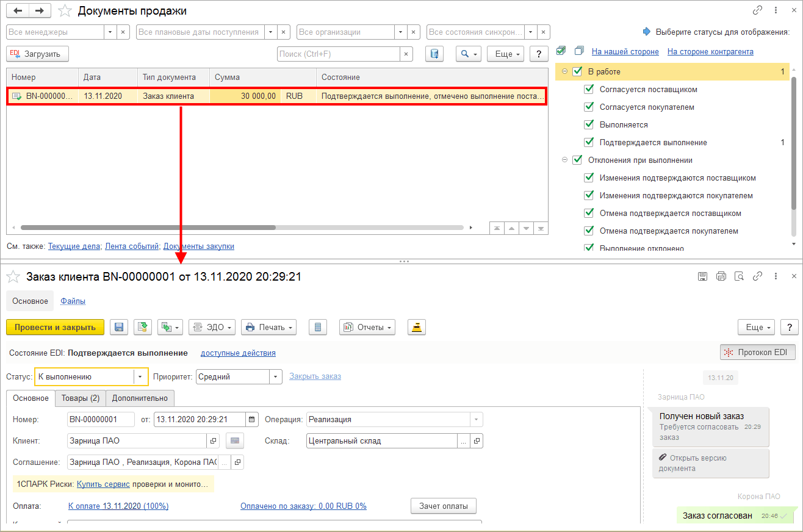
Task: Uncheck Изменения подтверждаются поставщиком
Action: [589, 178]
